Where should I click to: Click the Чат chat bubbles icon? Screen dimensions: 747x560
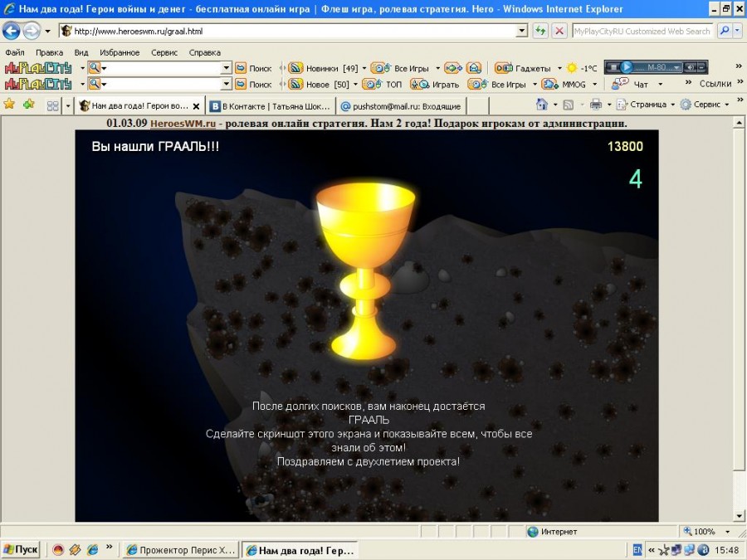pos(620,84)
